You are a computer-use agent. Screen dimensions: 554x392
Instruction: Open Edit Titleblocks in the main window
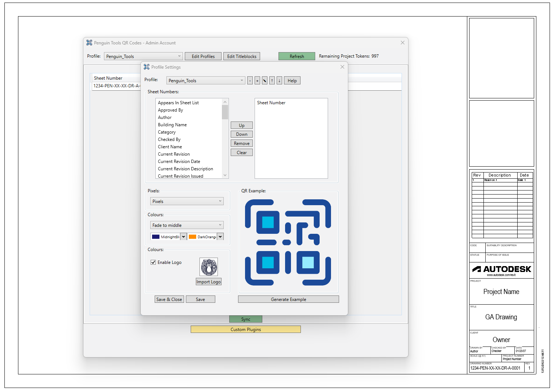[x=242, y=56]
